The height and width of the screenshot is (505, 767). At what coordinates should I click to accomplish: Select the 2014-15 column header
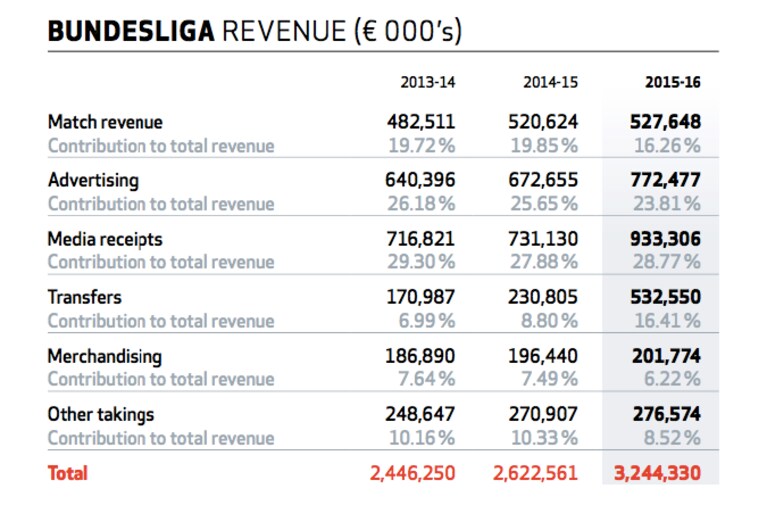coord(550,82)
